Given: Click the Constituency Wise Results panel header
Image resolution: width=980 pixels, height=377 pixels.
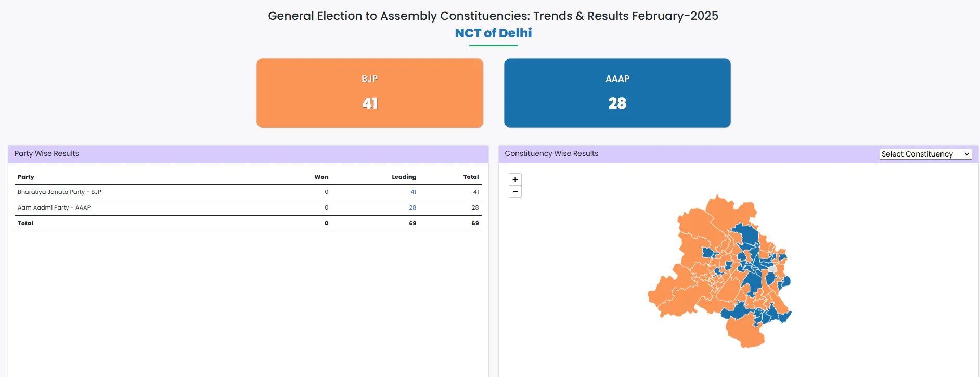Looking at the screenshot, I should pyautogui.click(x=551, y=154).
